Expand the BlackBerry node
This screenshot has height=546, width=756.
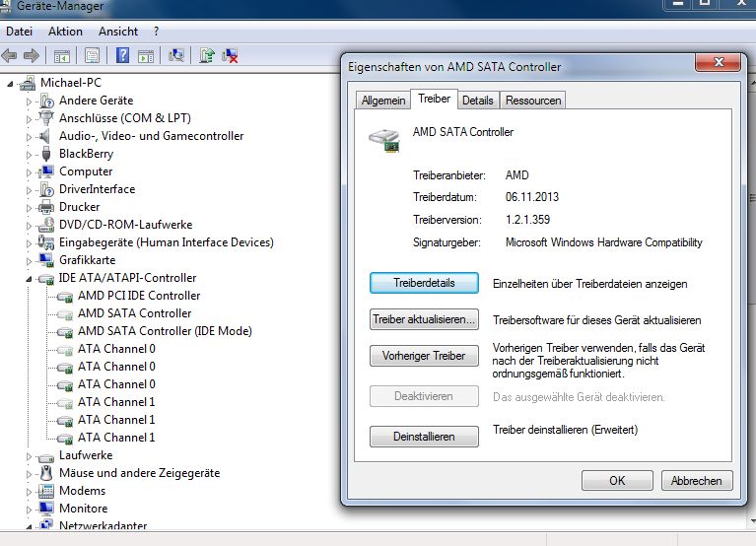(x=29, y=155)
